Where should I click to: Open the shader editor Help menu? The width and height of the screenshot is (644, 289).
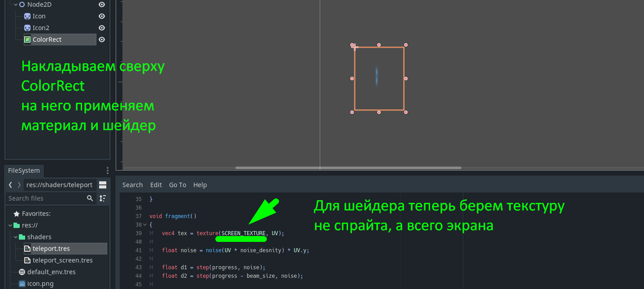tap(200, 185)
